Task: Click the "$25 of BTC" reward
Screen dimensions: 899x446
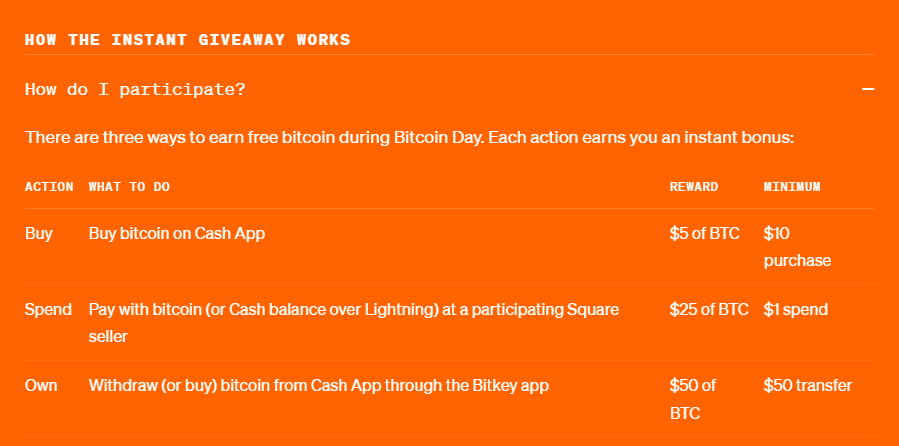Action: pos(709,310)
